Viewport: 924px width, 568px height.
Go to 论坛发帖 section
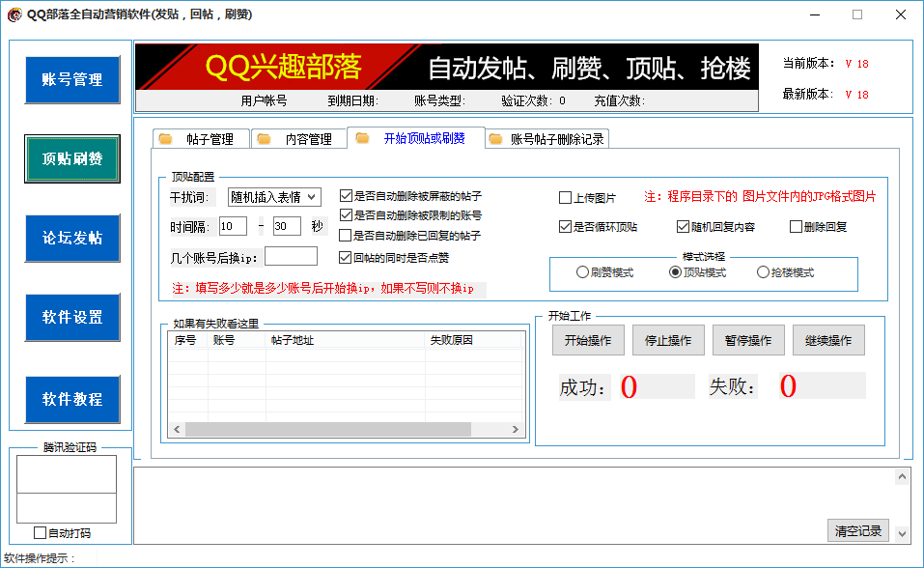(72, 238)
